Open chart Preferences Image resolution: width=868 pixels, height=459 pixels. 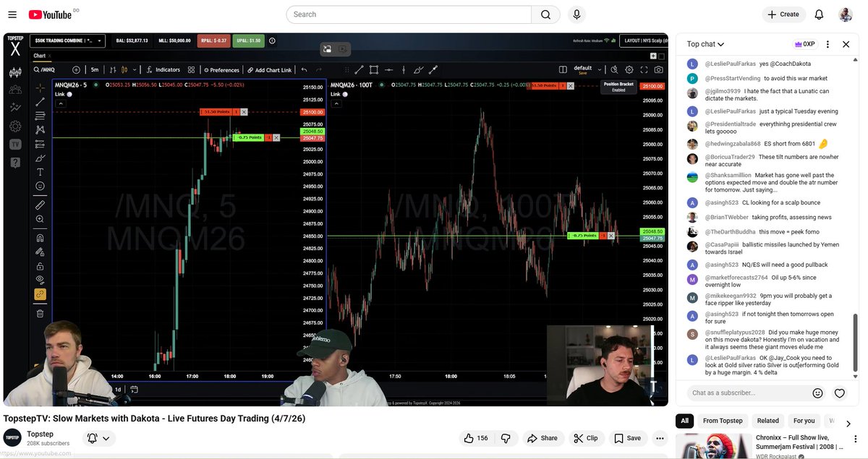[222, 70]
